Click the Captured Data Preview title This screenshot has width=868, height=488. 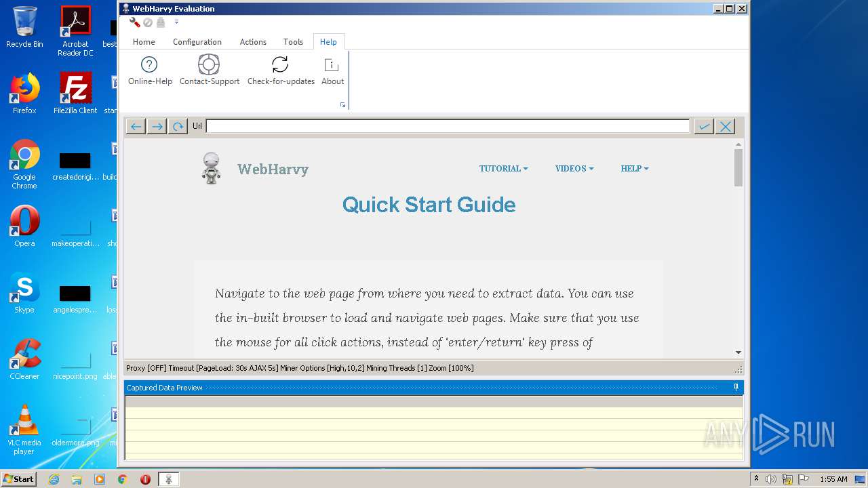coord(164,388)
